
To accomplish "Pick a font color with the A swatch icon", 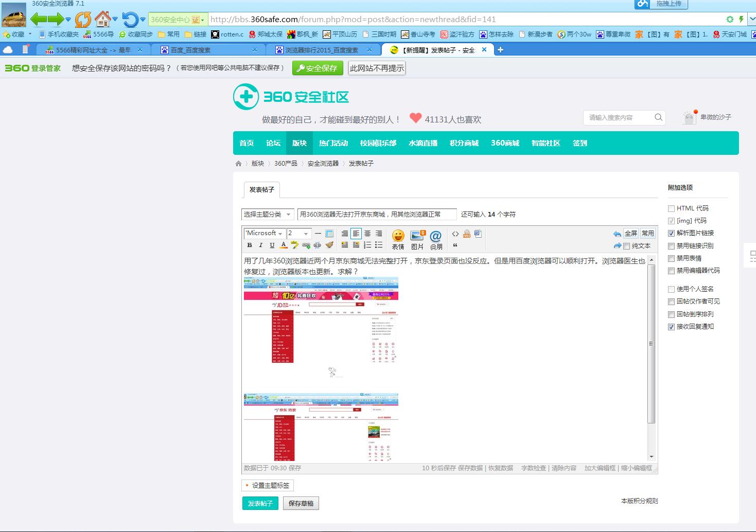I will tap(284, 245).
